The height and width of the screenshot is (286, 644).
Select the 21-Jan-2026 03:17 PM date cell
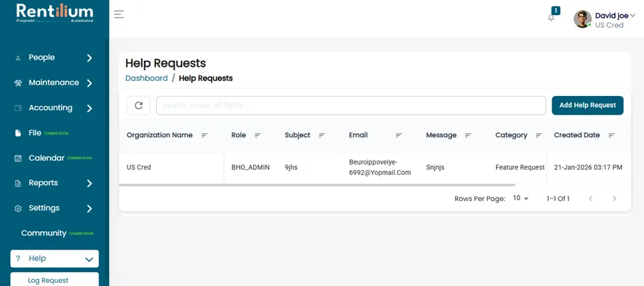click(x=588, y=167)
